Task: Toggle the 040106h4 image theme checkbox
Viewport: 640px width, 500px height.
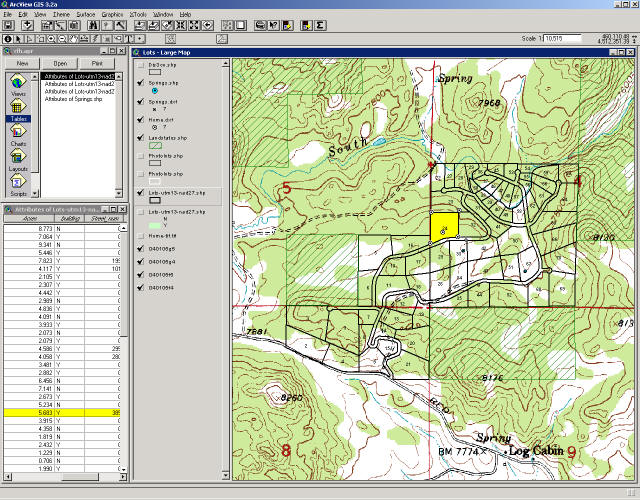Action: 140,288
